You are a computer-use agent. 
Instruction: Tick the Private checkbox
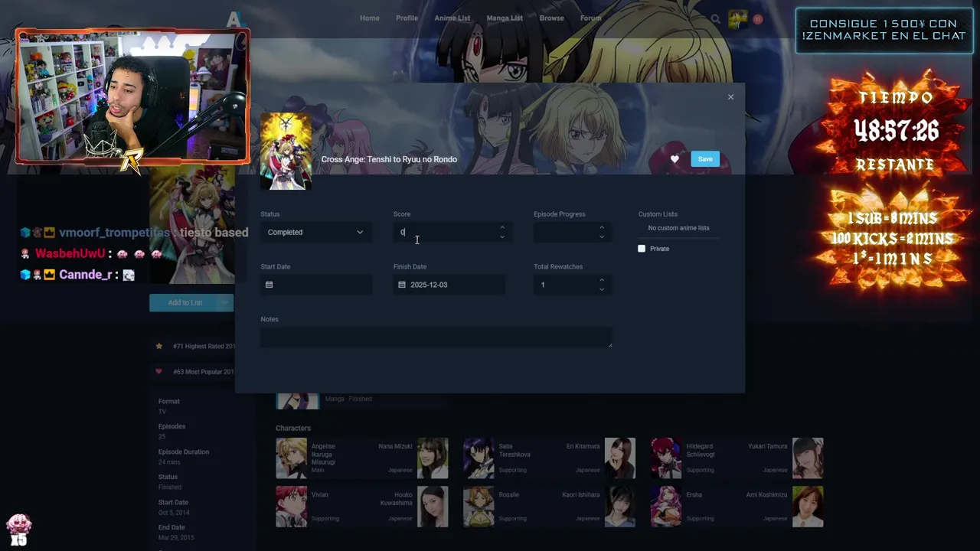(642, 249)
